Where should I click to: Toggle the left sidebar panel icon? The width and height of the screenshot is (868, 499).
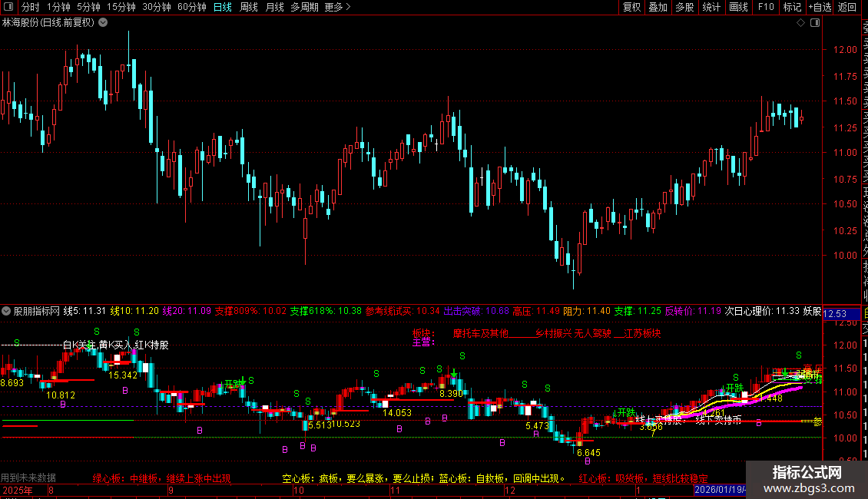click(8, 7)
